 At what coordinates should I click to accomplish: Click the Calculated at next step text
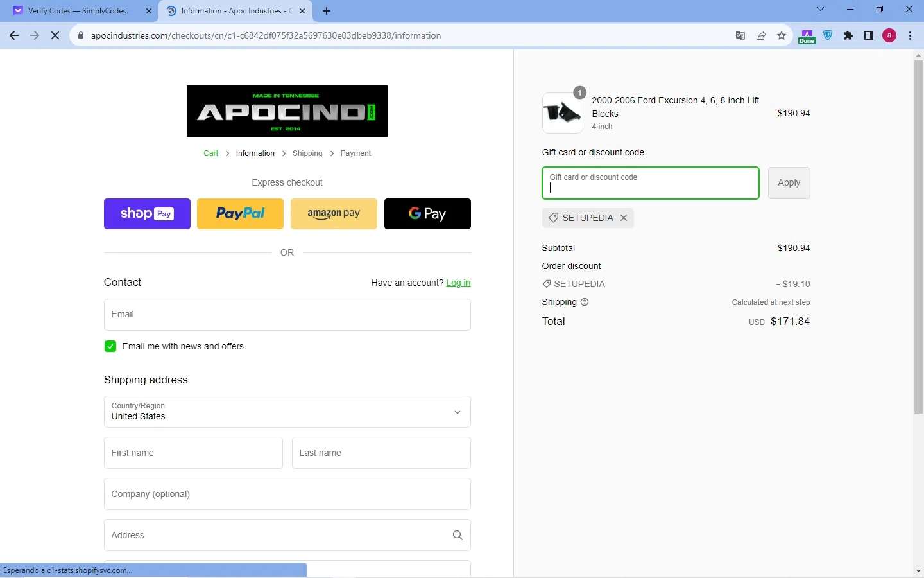[771, 302]
